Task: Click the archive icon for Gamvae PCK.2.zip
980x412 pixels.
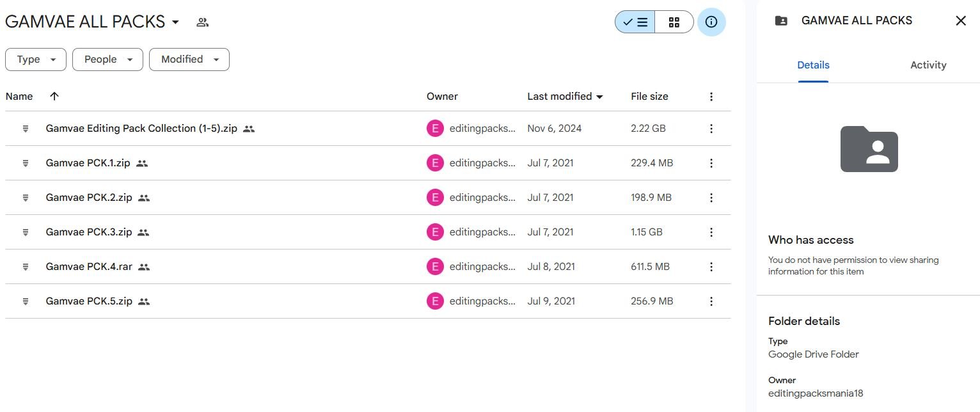Action: point(26,198)
